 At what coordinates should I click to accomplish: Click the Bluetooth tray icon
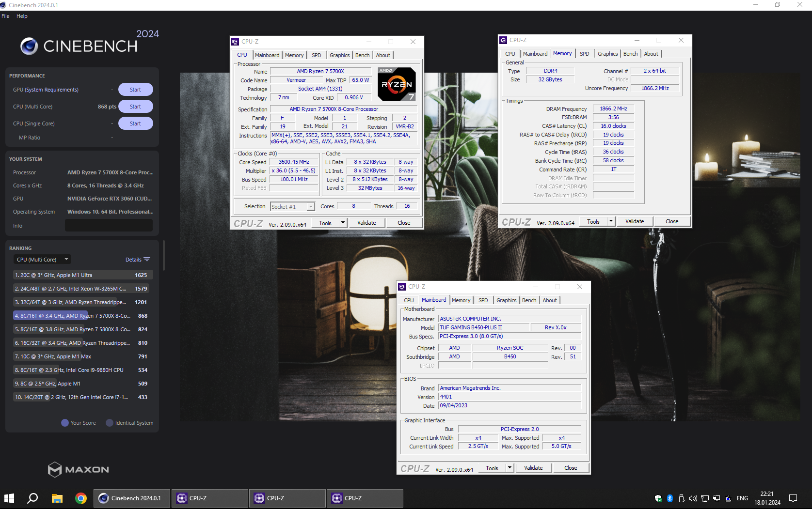click(670, 498)
